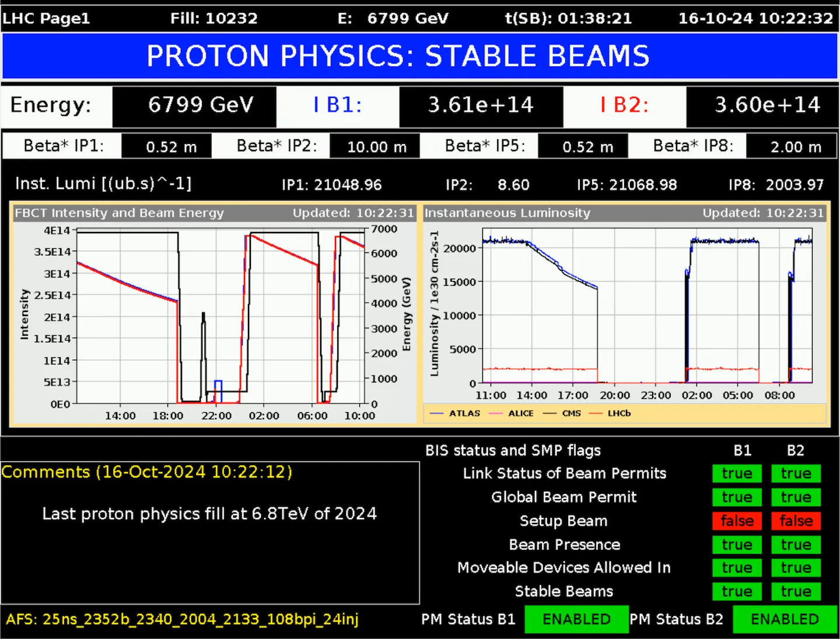840x639 pixels.
Task: Click the LHC Page1 title text
Action: [x=46, y=18]
